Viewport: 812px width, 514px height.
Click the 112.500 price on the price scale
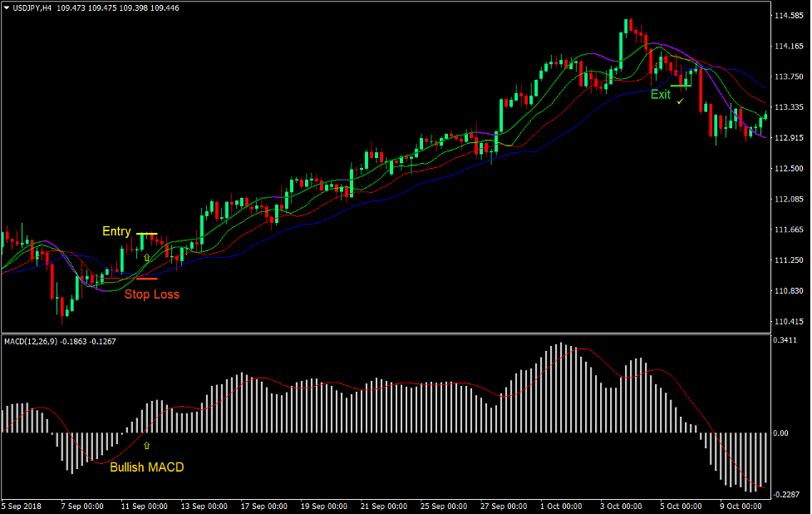tap(788, 169)
